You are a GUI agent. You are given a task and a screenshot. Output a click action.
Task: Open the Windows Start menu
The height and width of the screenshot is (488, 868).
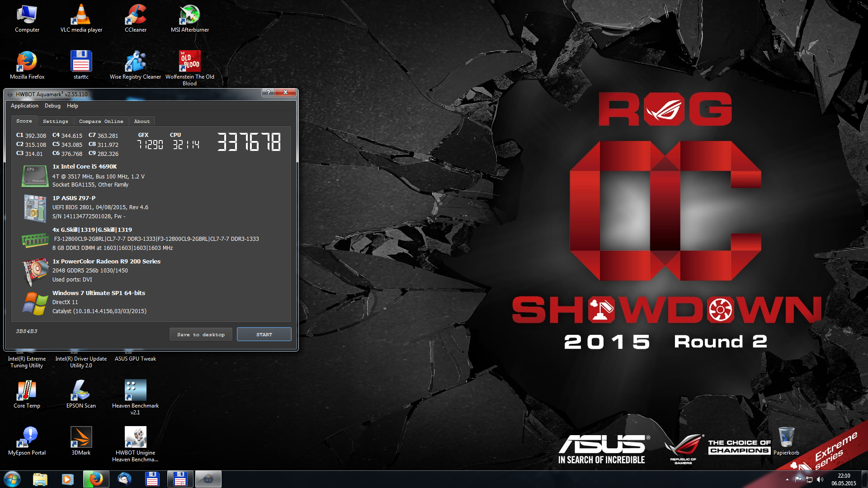click(x=12, y=479)
